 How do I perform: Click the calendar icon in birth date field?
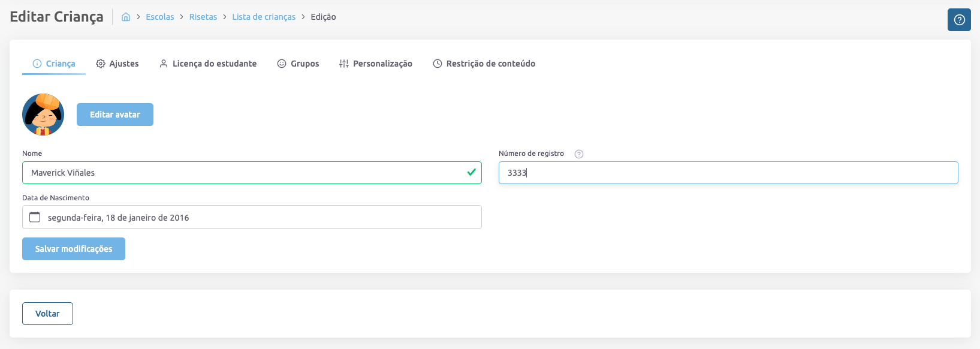pyautogui.click(x=35, y=217)
